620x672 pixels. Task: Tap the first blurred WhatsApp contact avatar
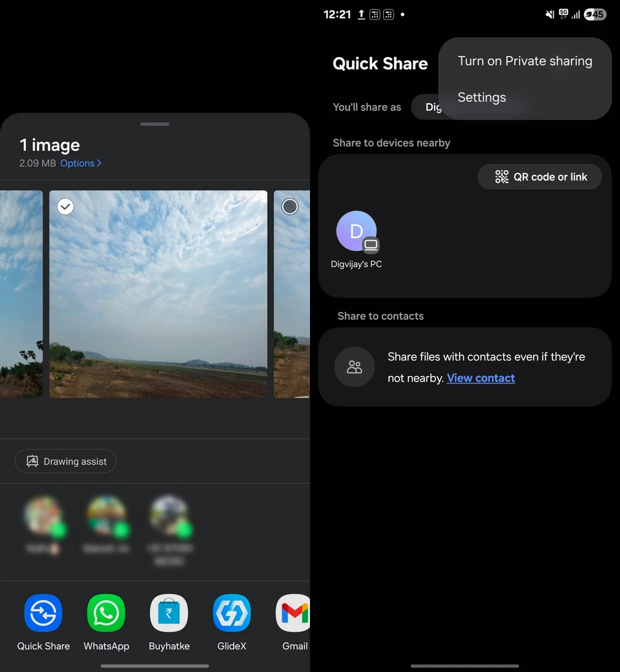coord(43,515)
